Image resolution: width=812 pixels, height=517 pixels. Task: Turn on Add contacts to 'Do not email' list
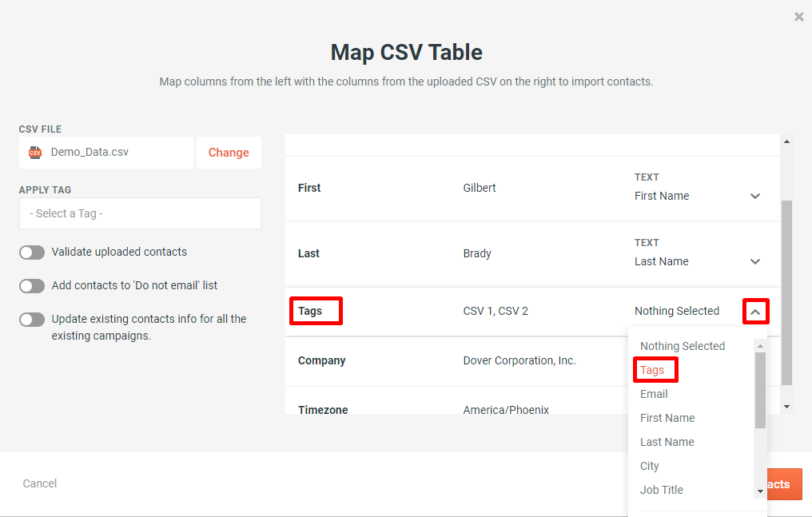point(32,285)
